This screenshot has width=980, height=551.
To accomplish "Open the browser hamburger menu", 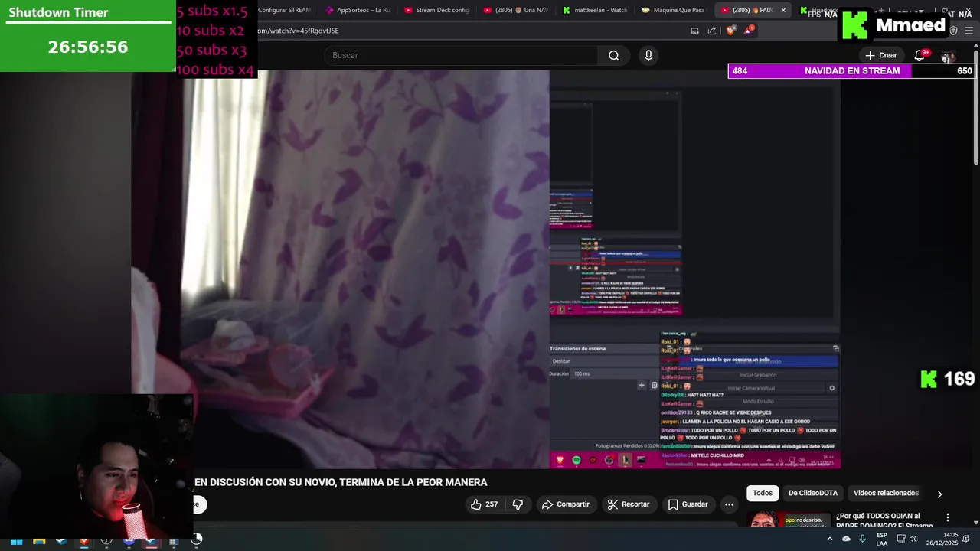I will click(x=969, y=31).
